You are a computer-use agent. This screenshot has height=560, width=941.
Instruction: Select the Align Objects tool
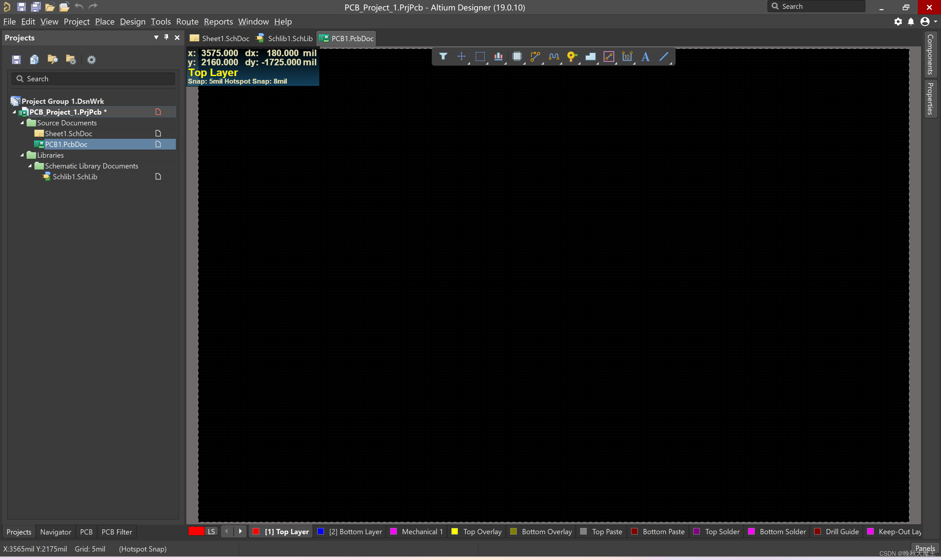coord(498,56)
